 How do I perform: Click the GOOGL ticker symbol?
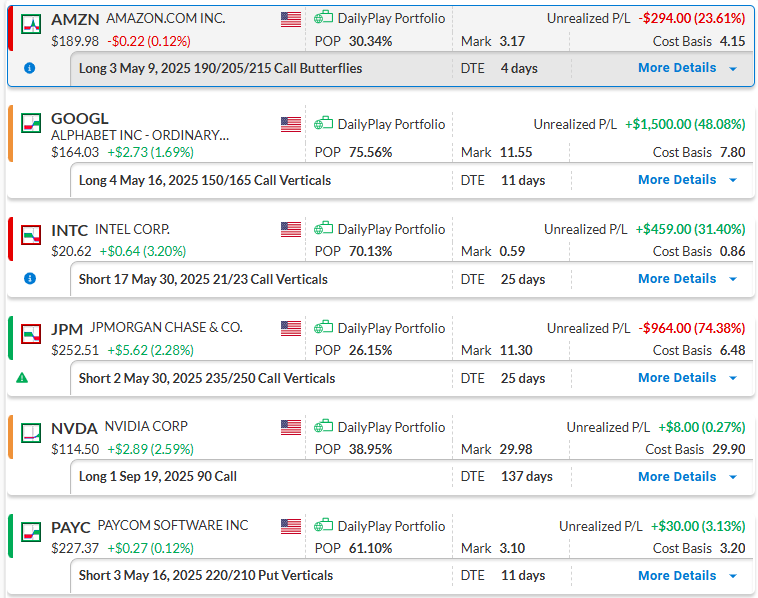tap(80, 119)
